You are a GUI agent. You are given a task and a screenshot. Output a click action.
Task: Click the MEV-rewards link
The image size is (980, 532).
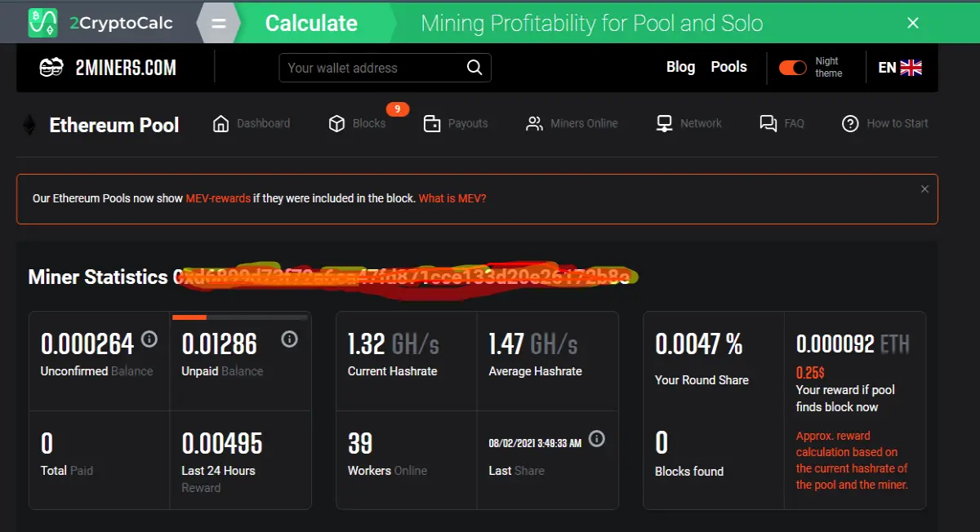click(x=218, y=198)
